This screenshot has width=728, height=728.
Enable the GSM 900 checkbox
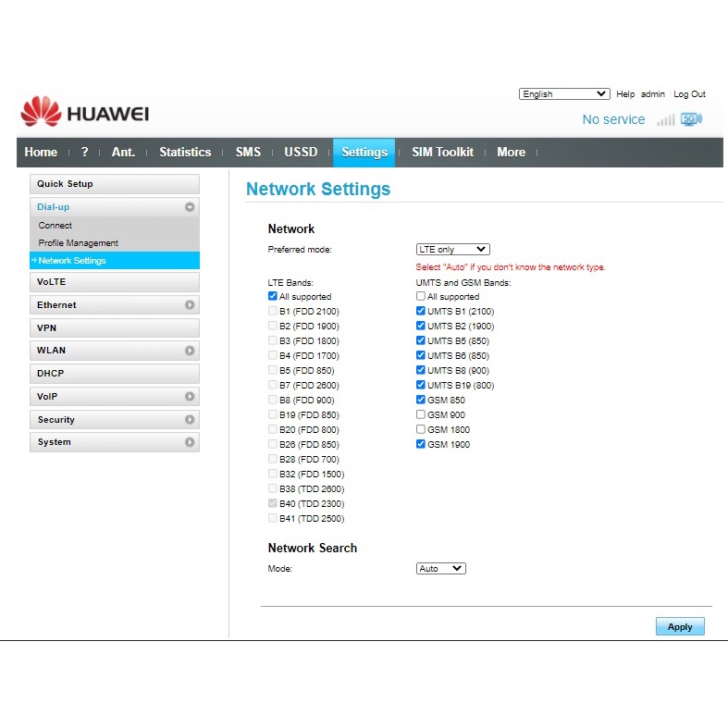click(x=421, y=415)
